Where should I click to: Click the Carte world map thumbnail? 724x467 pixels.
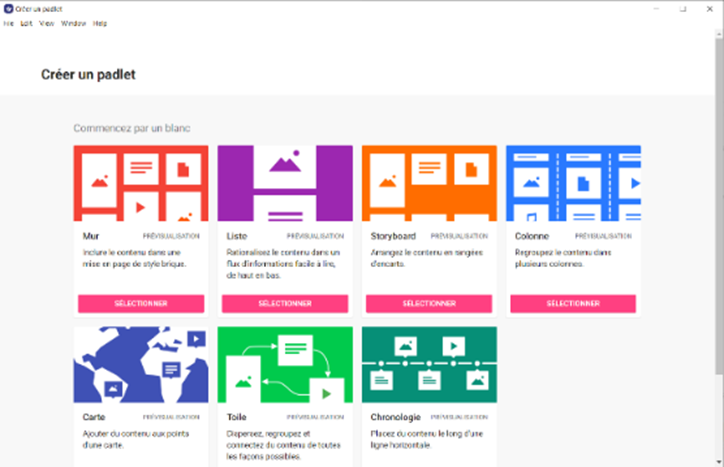coord(141,364)
